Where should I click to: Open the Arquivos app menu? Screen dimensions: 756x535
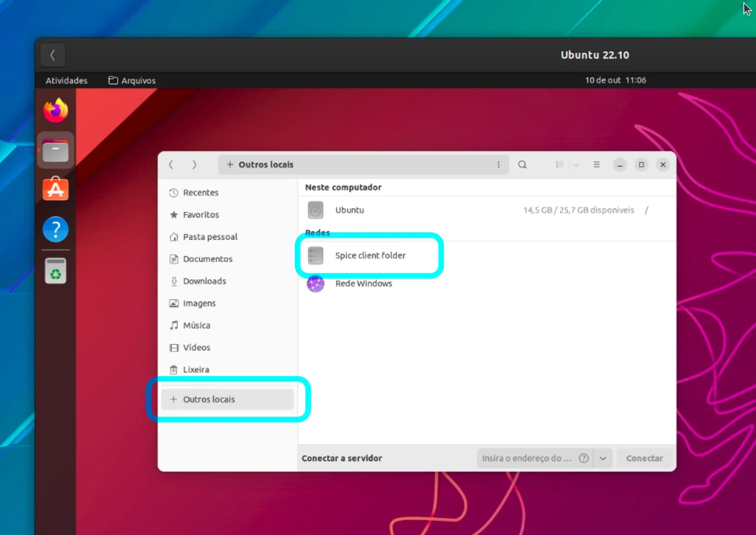pos(132,80)
